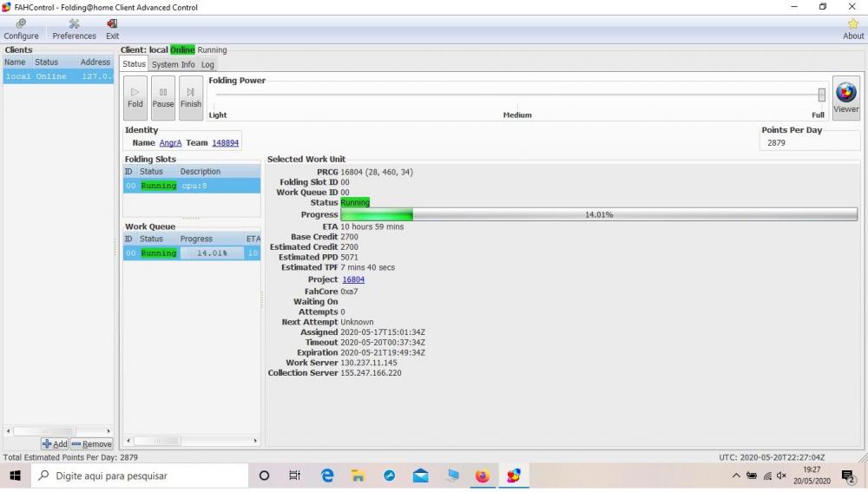Launch the protein Viewer
Image resolution: width=868 pixels, height=492 pixels.
coord(845,97)
